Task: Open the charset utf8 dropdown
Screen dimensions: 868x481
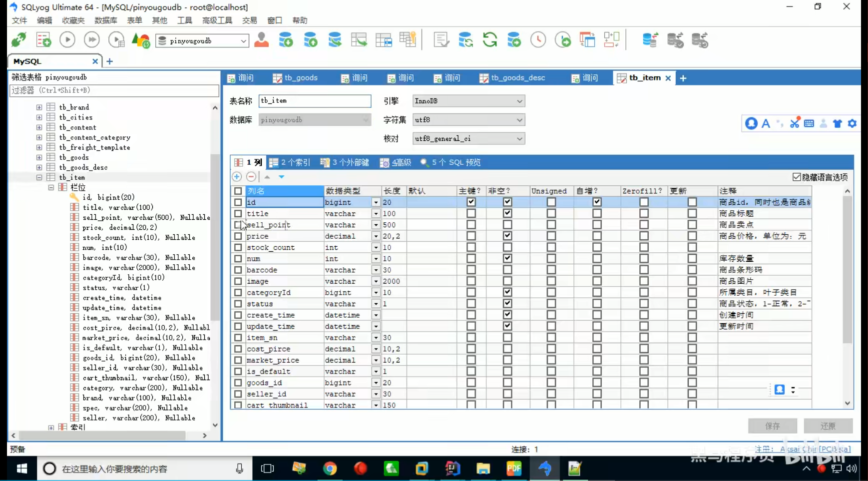Action: tap(468, 120)
